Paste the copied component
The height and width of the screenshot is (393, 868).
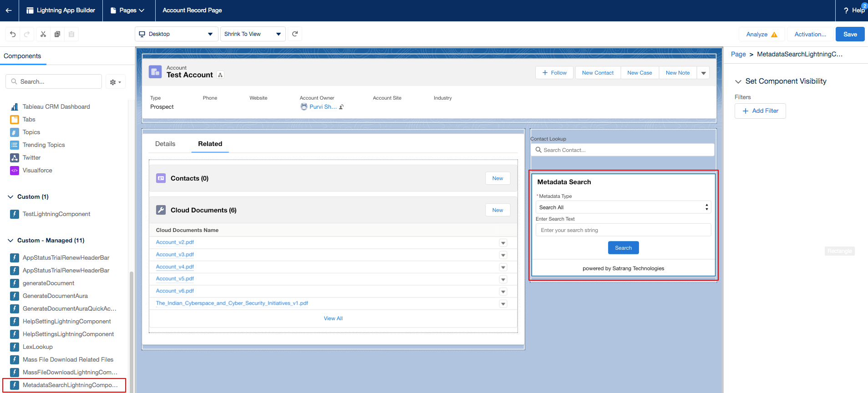coord(71,34)
